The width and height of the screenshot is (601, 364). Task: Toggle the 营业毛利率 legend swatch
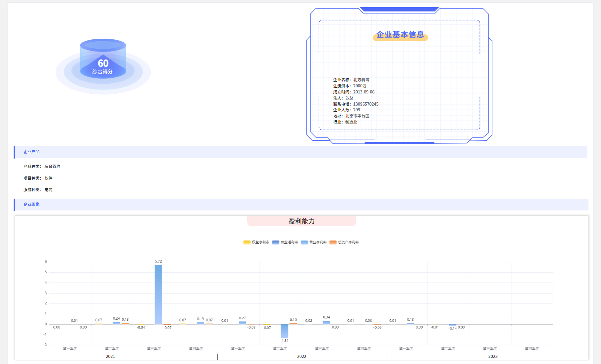[x=276, y=242]
